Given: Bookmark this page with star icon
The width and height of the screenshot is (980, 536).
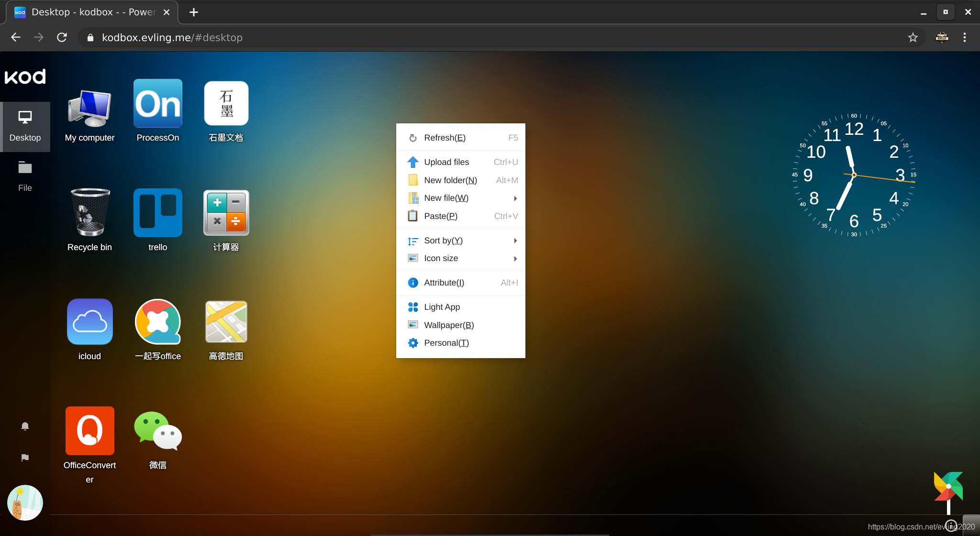Looking at the screenshot, I should pyautogui.click(x=913, y=37).
